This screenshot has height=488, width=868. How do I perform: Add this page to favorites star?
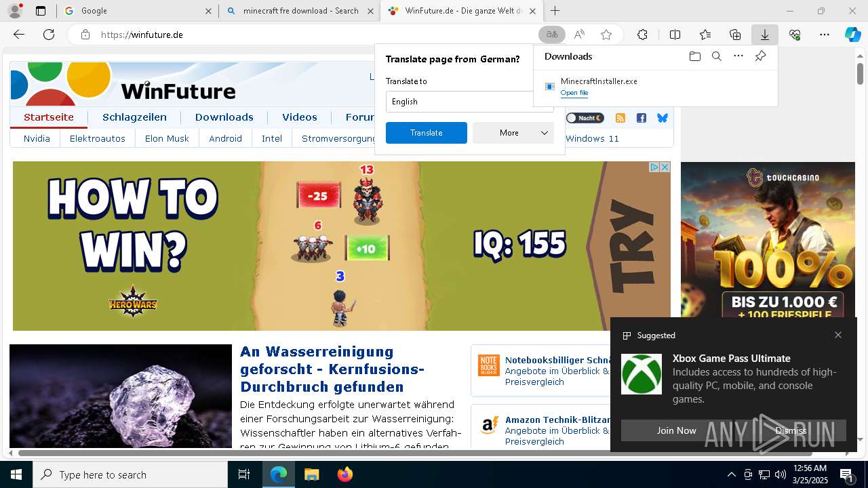(x=606, y=35)
